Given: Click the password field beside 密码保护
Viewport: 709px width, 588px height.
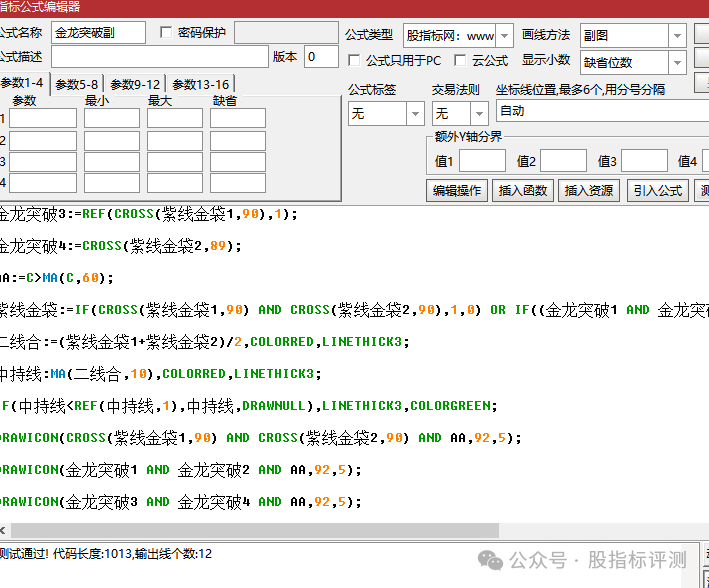Looking at the screenshot, I should 286,33.
